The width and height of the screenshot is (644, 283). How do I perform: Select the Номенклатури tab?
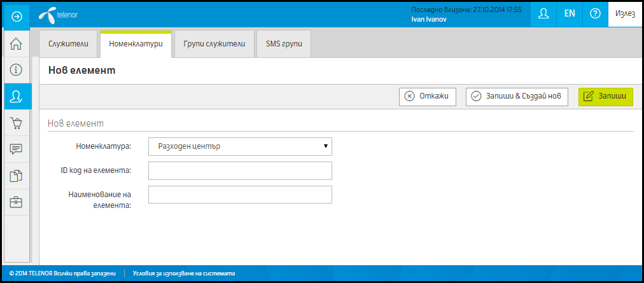tap(136, 43)
